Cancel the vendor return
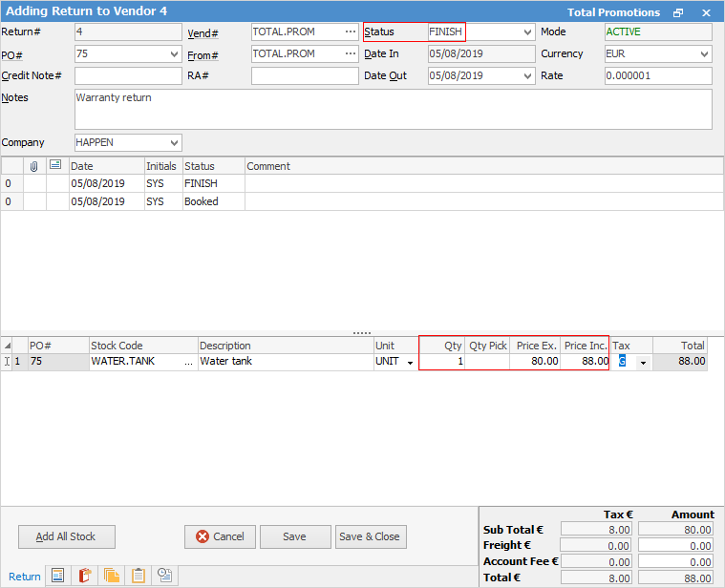This screenshot has height=588, width=725. [x=220, y=536]
